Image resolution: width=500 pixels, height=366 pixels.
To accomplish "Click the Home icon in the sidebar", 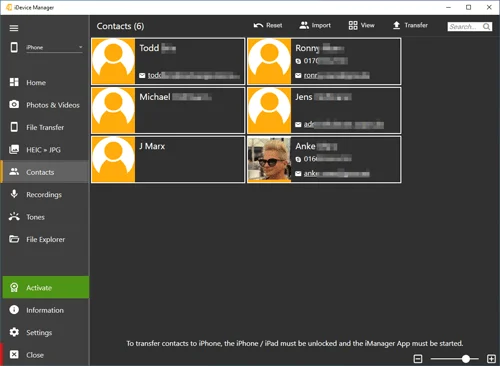I will (14, 82).
